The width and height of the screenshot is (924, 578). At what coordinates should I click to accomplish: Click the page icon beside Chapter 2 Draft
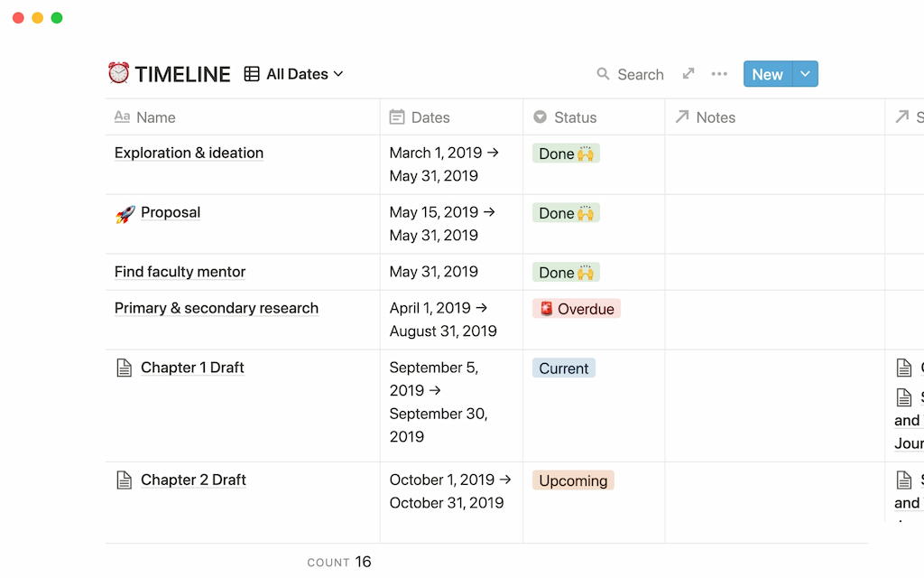tap(123, 480)
